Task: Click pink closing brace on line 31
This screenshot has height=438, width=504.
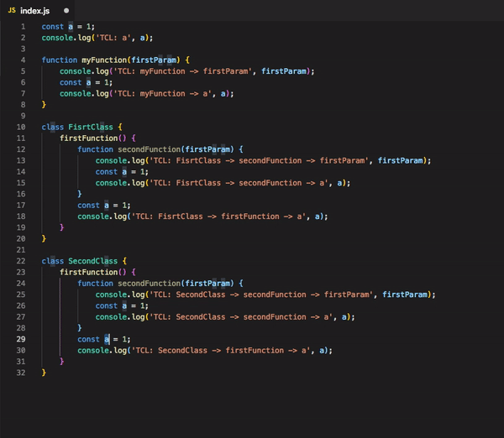Action: 61,362
